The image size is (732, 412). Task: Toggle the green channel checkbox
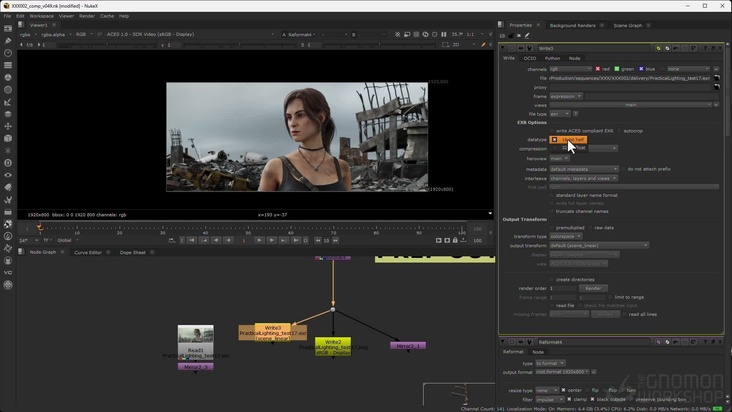(x=617, y=69)
